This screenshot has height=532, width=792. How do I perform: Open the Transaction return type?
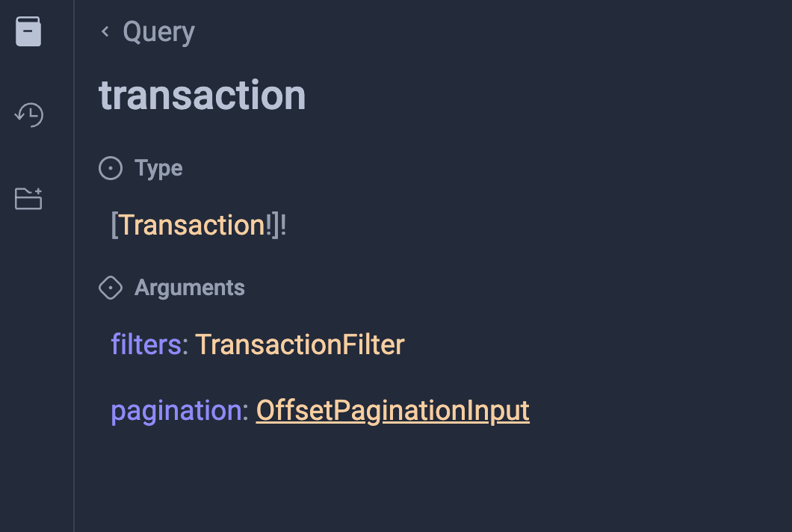(x=192, y=225)
